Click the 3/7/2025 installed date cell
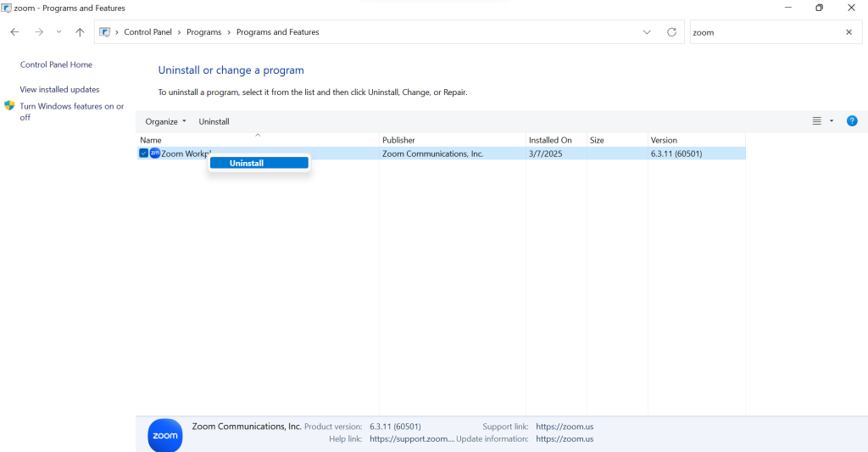 (x=545, y=153)
